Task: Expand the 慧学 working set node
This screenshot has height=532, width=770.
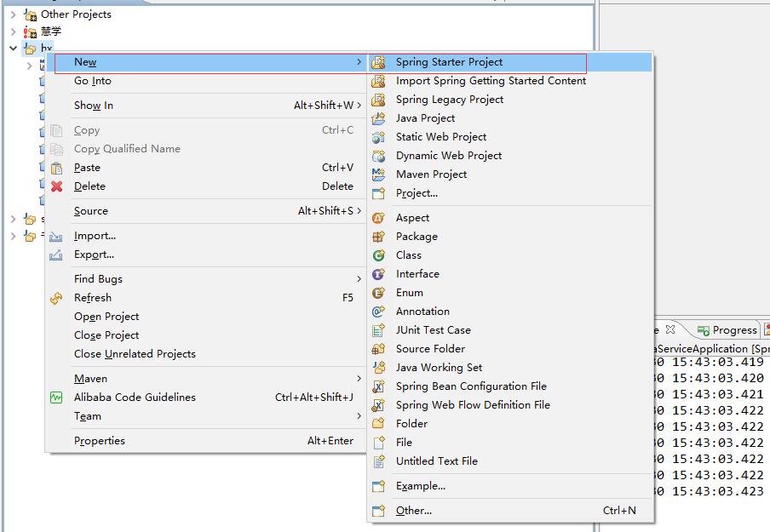Action: tap(14, 31)
